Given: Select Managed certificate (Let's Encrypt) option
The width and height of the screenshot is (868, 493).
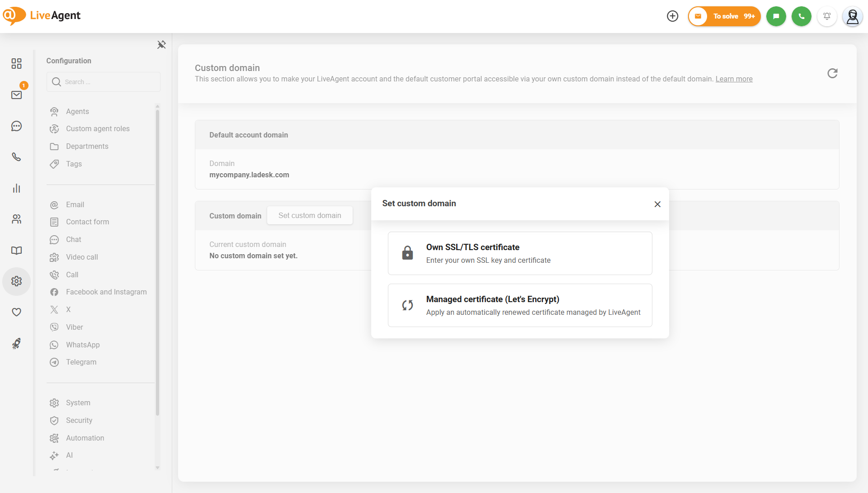Looking at the screenshot, I should 520,305.
